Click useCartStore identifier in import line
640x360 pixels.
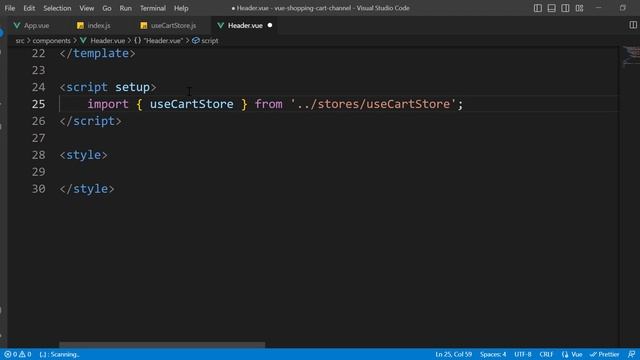[x=191, y=104]
